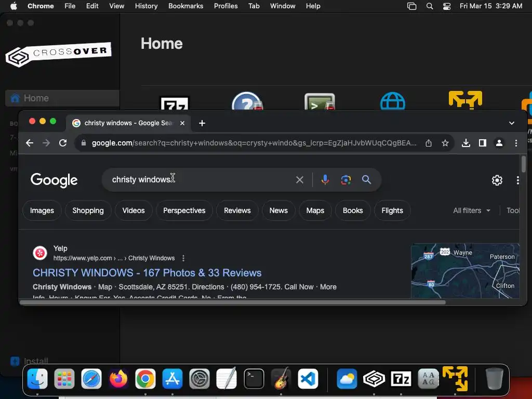The image size is (532, 399).
Task: Open the View menu
Action: point(116,6)
